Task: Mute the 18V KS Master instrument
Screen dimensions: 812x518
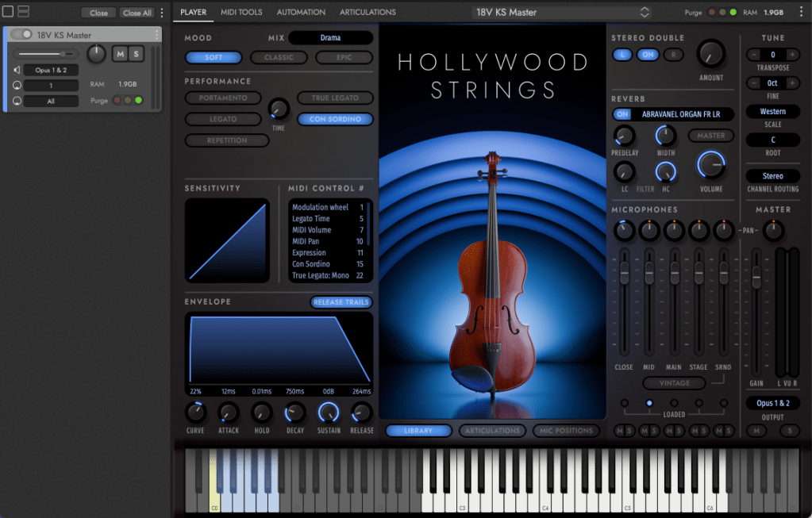Action: pyautogui.click(x=120, y=54)
